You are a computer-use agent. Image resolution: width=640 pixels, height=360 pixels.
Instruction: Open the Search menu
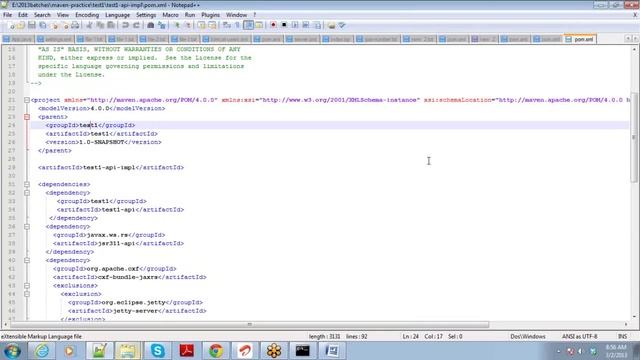pyautogui.click(x=42, y=15)
